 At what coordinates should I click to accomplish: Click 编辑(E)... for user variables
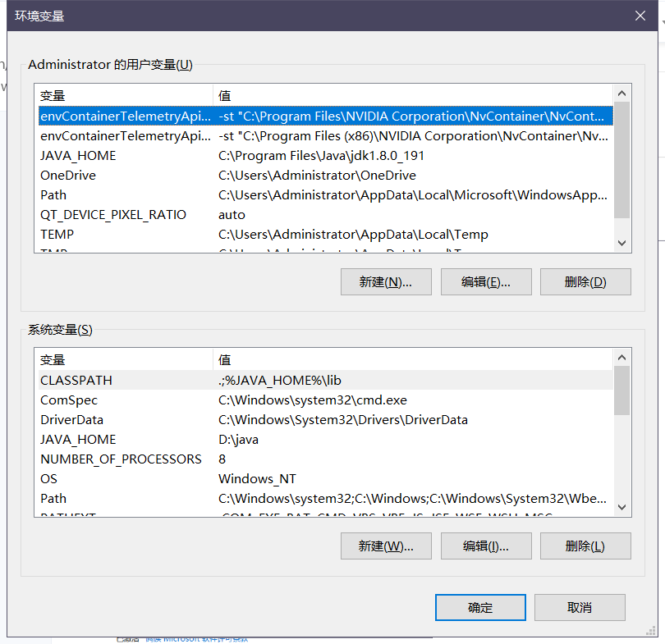pyautogui.click(x=486, y=281)
